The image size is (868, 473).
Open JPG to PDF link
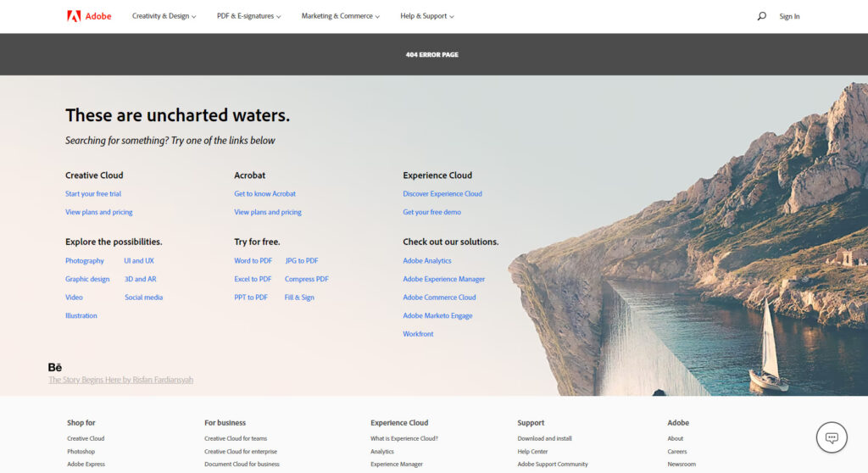[302, 261]
